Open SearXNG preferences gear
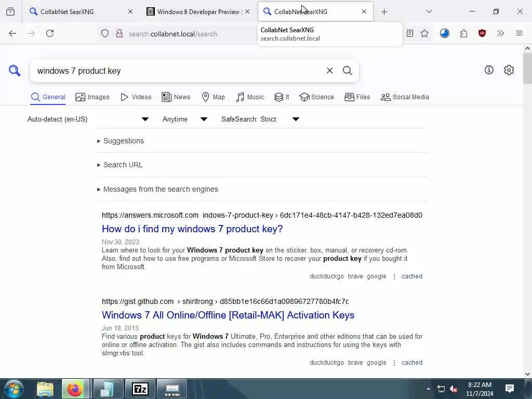The image size is (532, 399). pos(509,70)
